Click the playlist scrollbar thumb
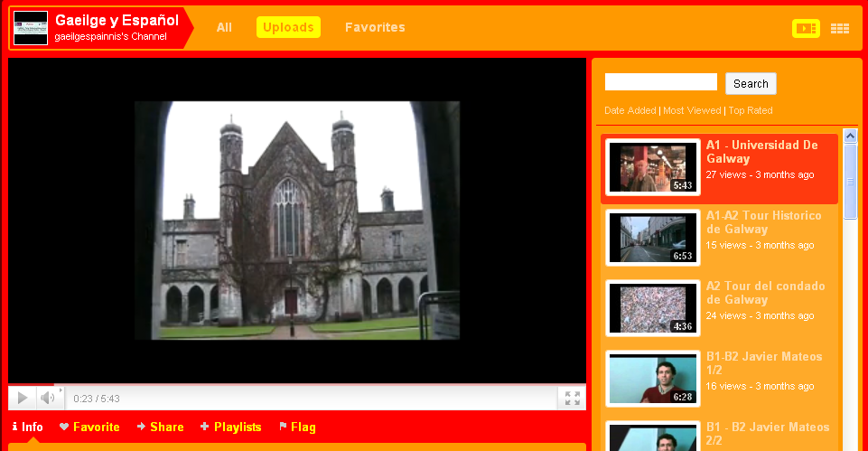 click(x=850, y=182)
